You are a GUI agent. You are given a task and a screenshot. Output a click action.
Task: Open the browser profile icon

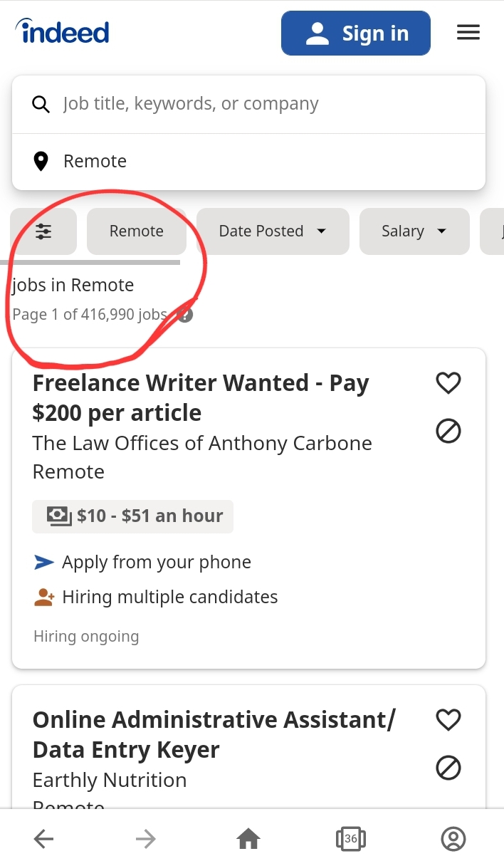(x=453, y=839)
